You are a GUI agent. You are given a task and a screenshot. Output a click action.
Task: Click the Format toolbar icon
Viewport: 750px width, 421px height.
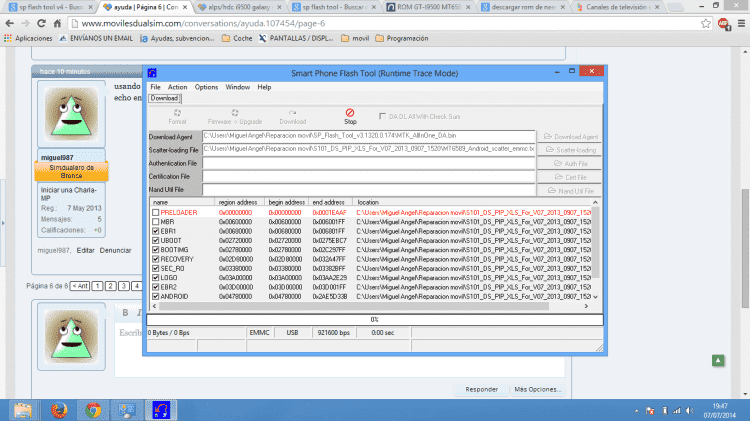177,113
